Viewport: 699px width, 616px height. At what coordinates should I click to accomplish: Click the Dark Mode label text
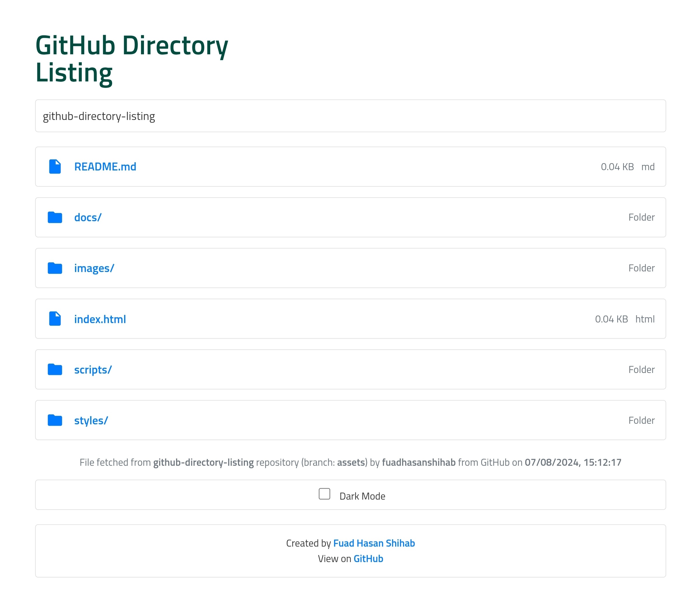click(x=362, y=496)
